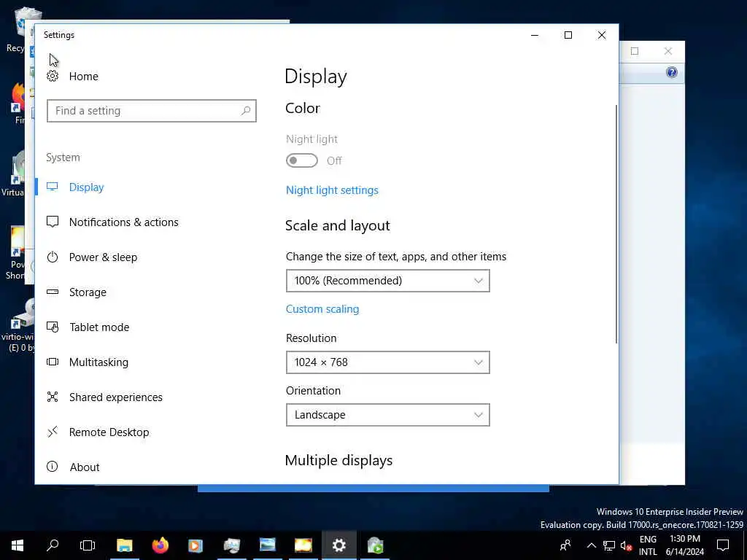Screen dimensions: 747x560
Task: Click the About info icon
Action: [x=53, y=467]
